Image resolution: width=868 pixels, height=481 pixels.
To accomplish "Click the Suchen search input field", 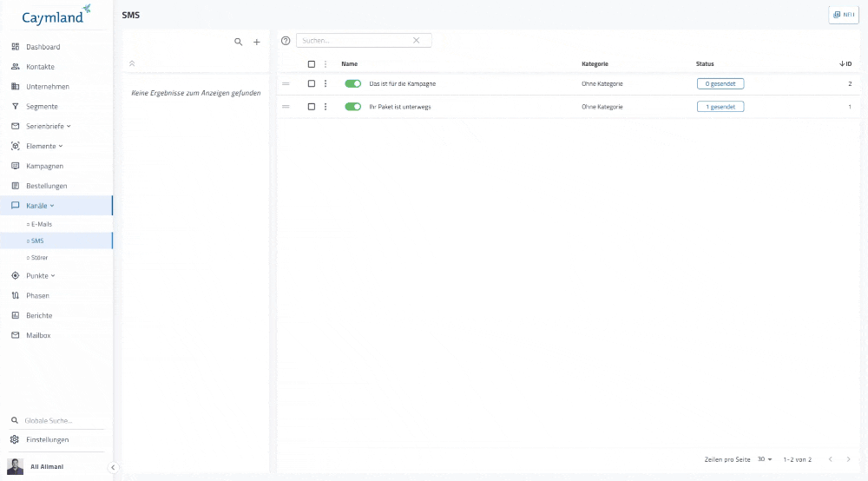I will point(354,40).
